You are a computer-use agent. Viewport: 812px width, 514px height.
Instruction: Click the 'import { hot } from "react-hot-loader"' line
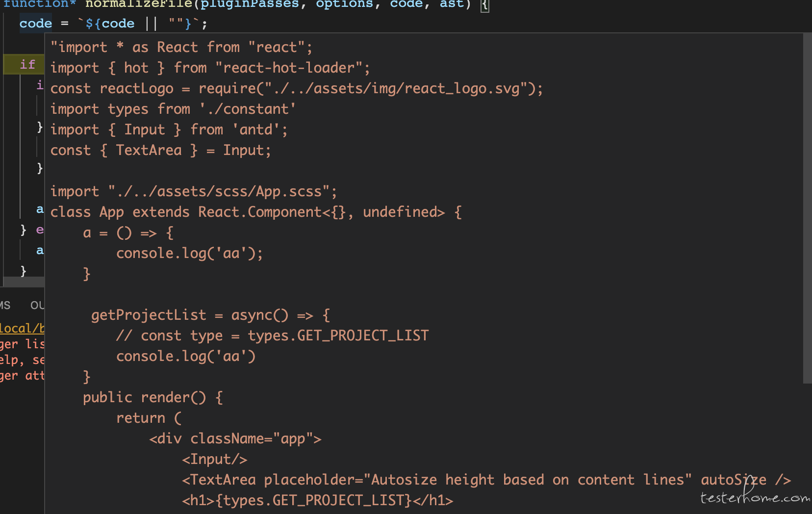pyautogui.click(x=210, y=68)
